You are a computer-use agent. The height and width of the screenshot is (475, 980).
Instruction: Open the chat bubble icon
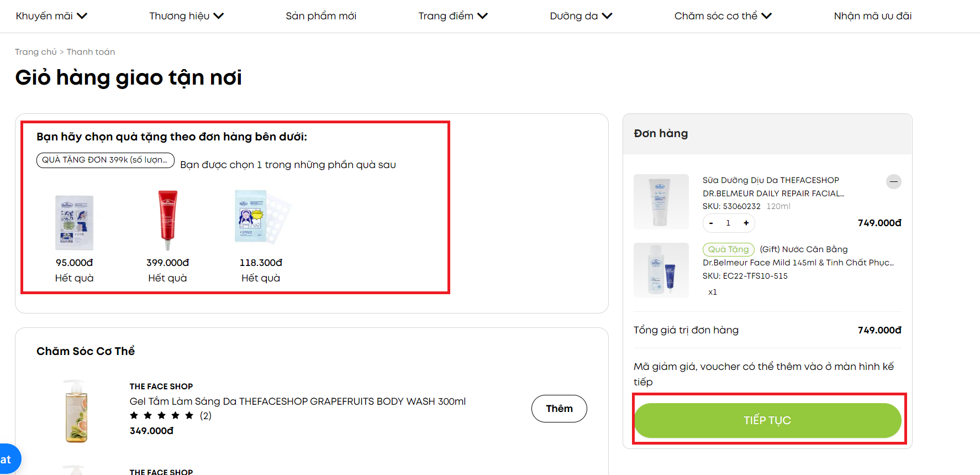(8, 459)
